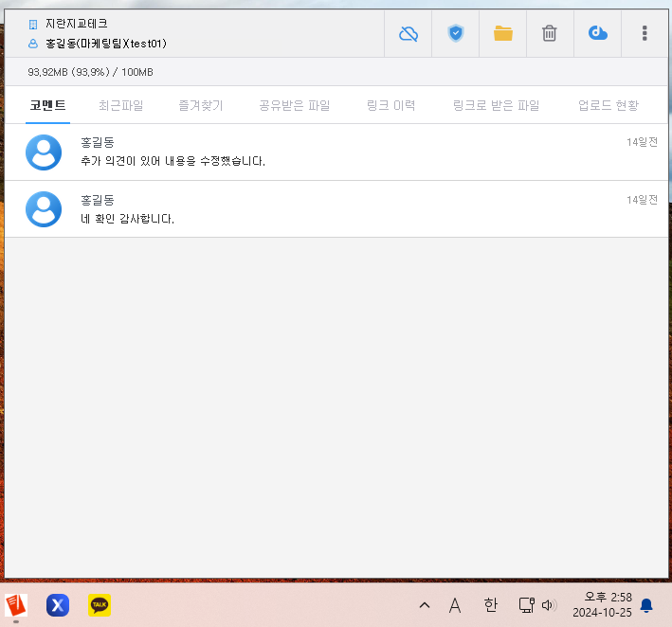The height and width of the screenshot is (627, 672).
Task: Select the 코멘트 tab
Action: tap(47, 105)
